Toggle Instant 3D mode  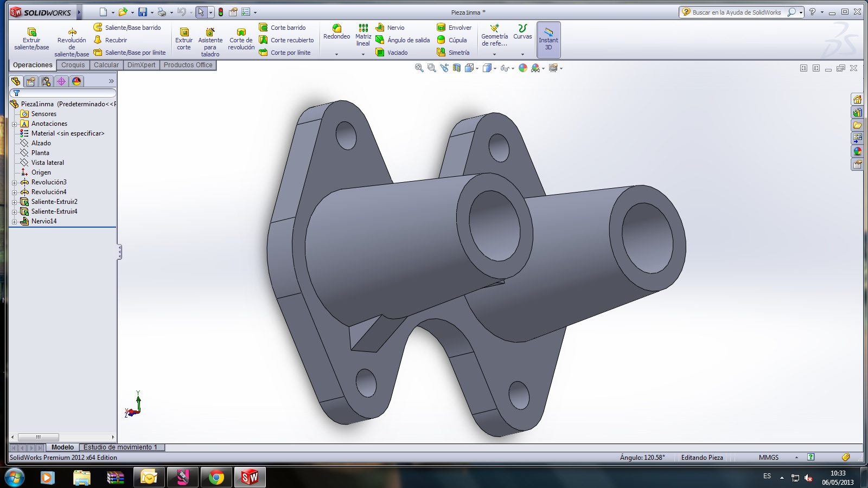click(x=548, y=40)
